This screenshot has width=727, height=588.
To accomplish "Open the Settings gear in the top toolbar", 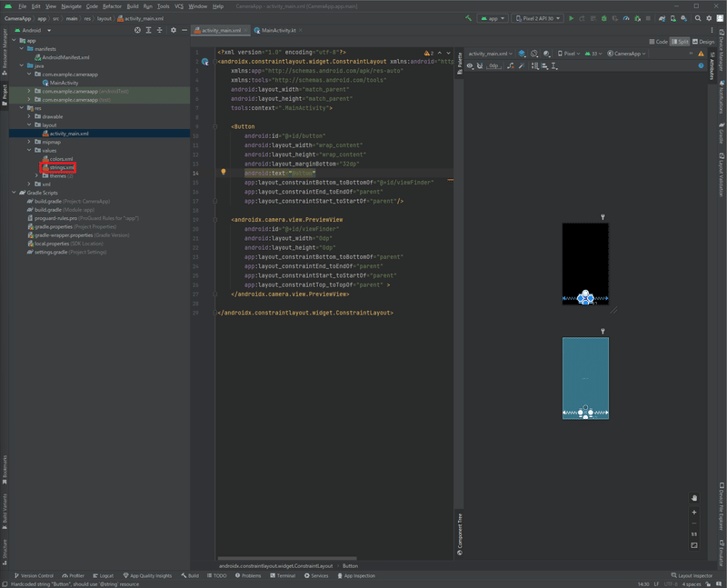I will pyautogui.click(x=709, y=17).
